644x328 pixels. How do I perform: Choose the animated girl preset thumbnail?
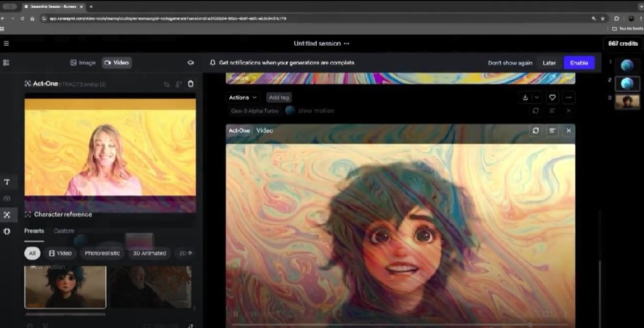tap(65, 287)
